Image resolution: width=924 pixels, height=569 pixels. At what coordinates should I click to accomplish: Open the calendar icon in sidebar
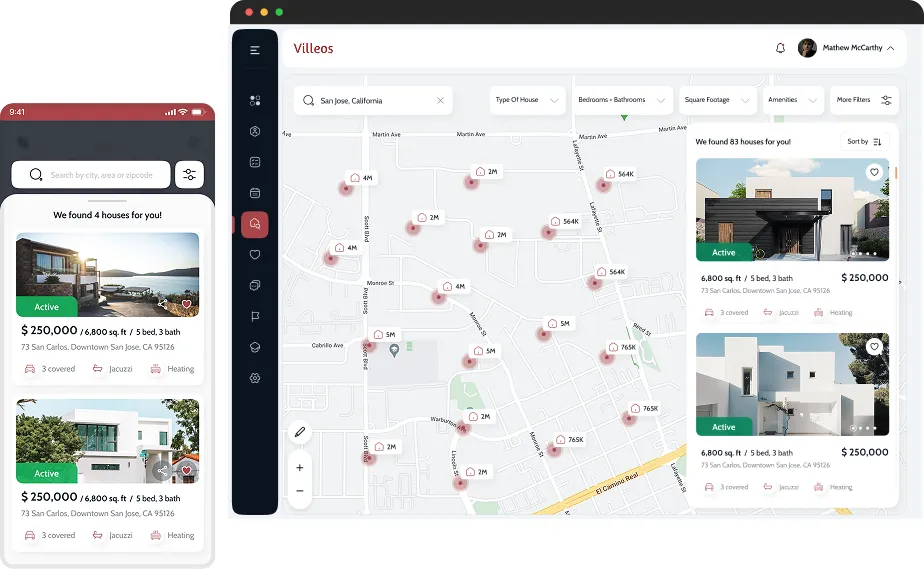click(x=255, y=193)
